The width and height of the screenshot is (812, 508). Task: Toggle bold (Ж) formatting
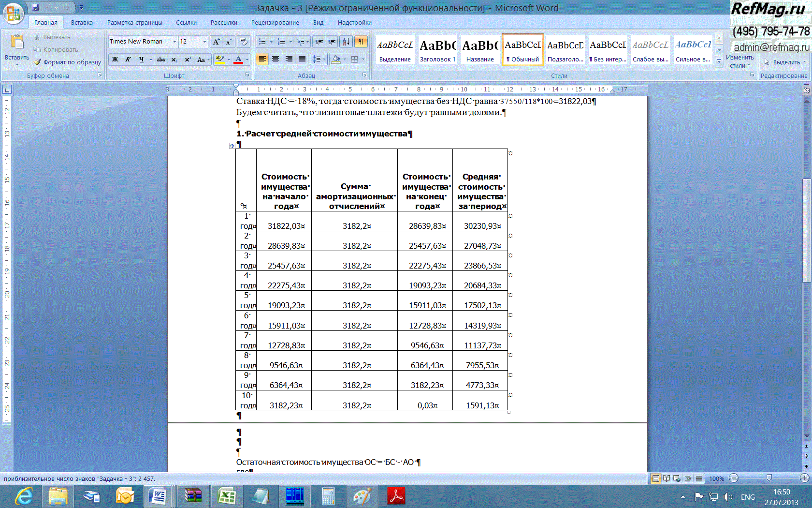pos(115,60)
